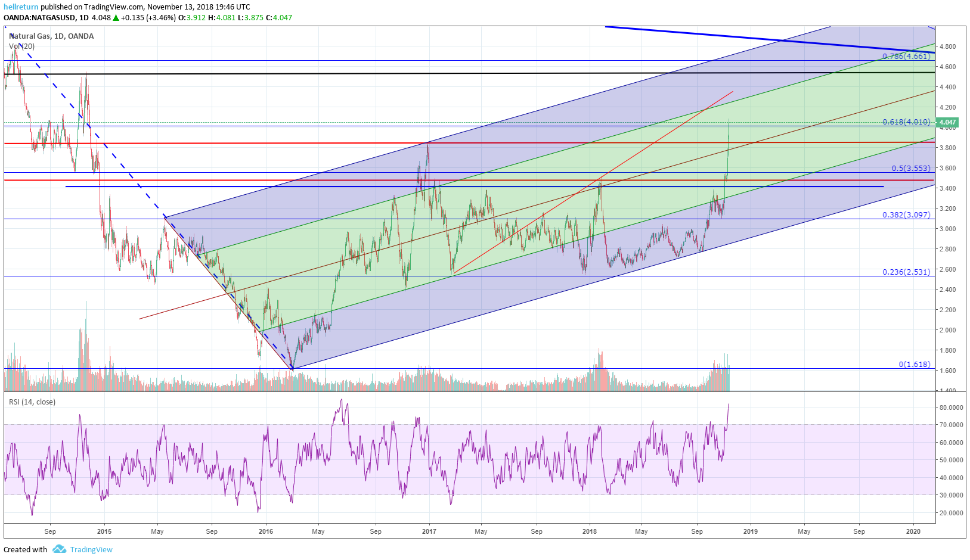Click the 2.000 price axis label

tap(947, 330)
